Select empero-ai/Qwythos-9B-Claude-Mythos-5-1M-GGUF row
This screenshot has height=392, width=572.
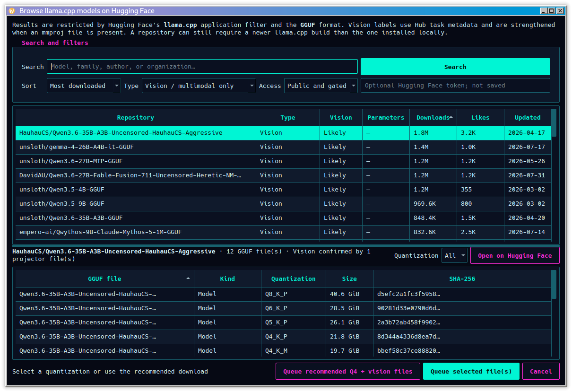pyautogui.click(x=283, y=232)
